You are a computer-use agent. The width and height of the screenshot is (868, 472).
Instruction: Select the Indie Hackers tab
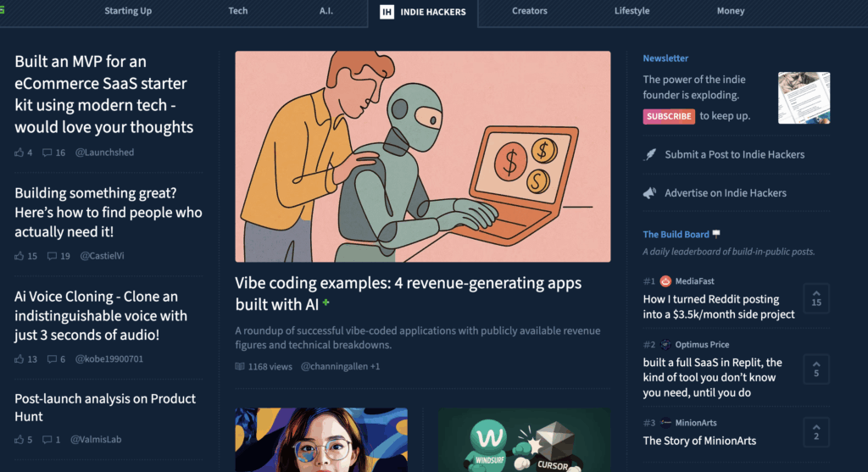[x=423, y=12]
